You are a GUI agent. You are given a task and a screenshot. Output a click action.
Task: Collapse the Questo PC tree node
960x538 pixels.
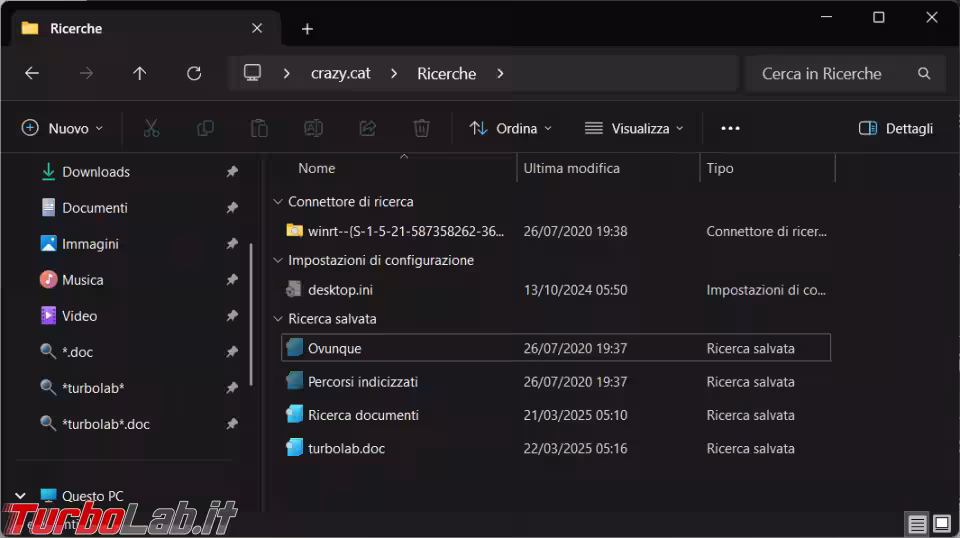pyautogui.click(x=20, y=496)
